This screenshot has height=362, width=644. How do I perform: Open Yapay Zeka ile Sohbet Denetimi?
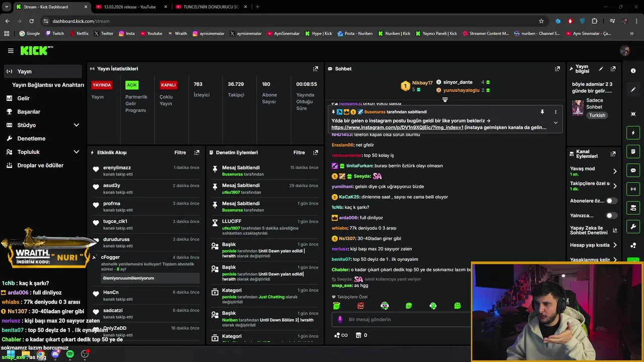pyautogui.click(x=593, y=230)
